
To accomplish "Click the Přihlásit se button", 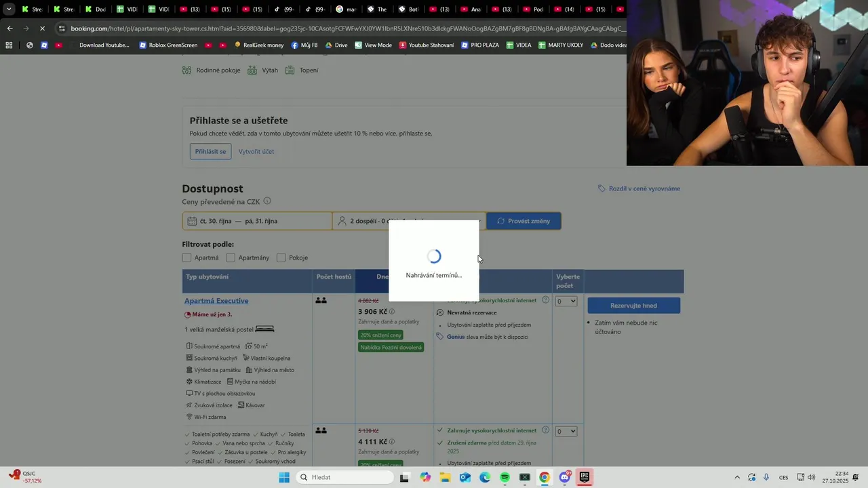I will coord(210,151).
